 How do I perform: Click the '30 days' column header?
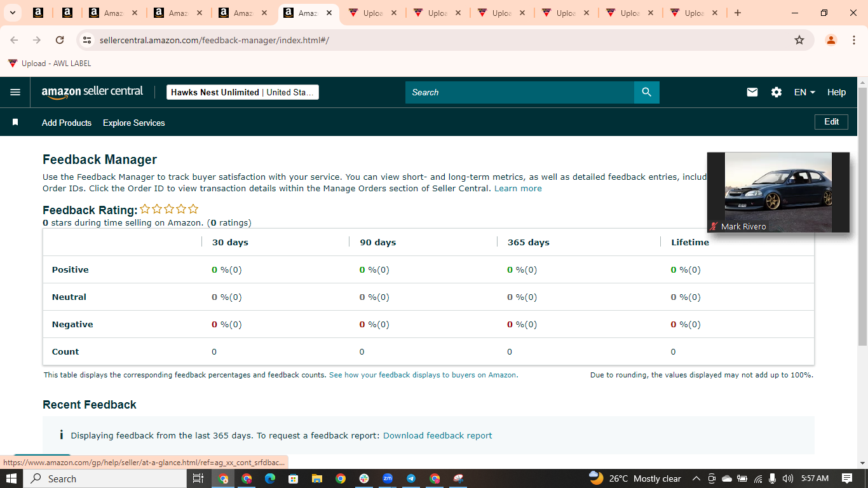pos(230,242)
